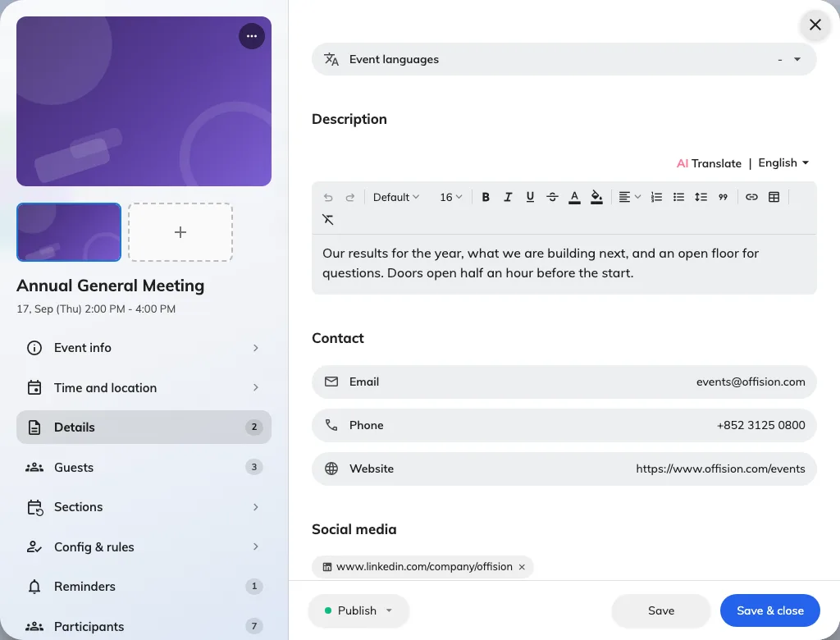This screenshot has width=840, height=640.
Task: Redo the description edit
Action: [349, 197]
